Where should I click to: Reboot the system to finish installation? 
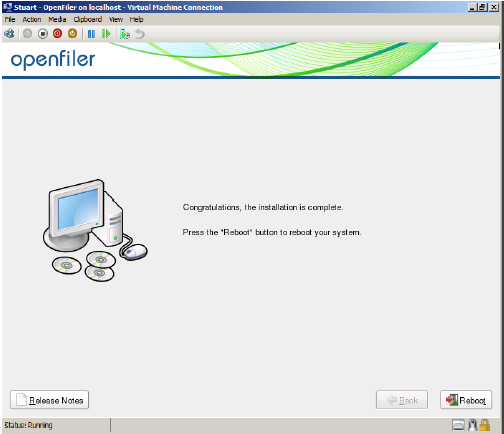pos(466,400)
